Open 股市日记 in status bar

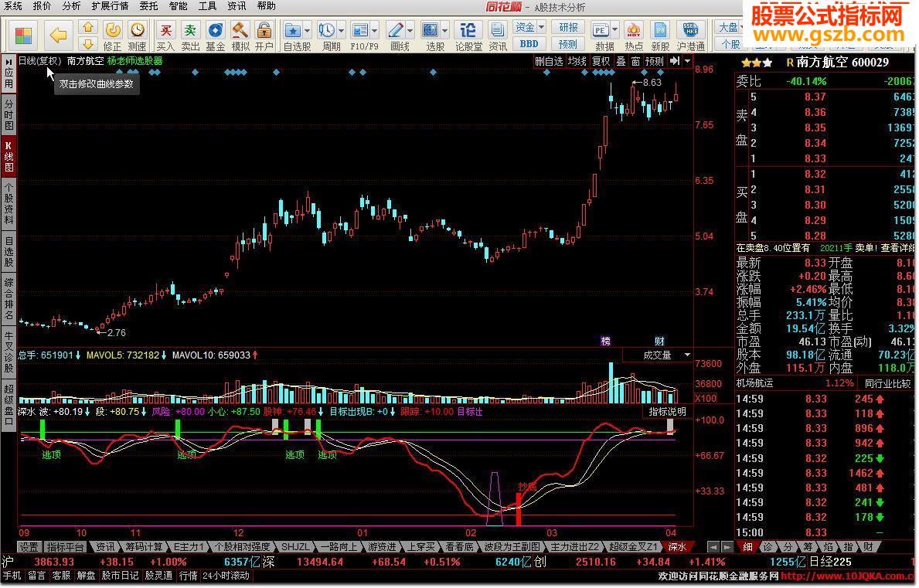120,576
